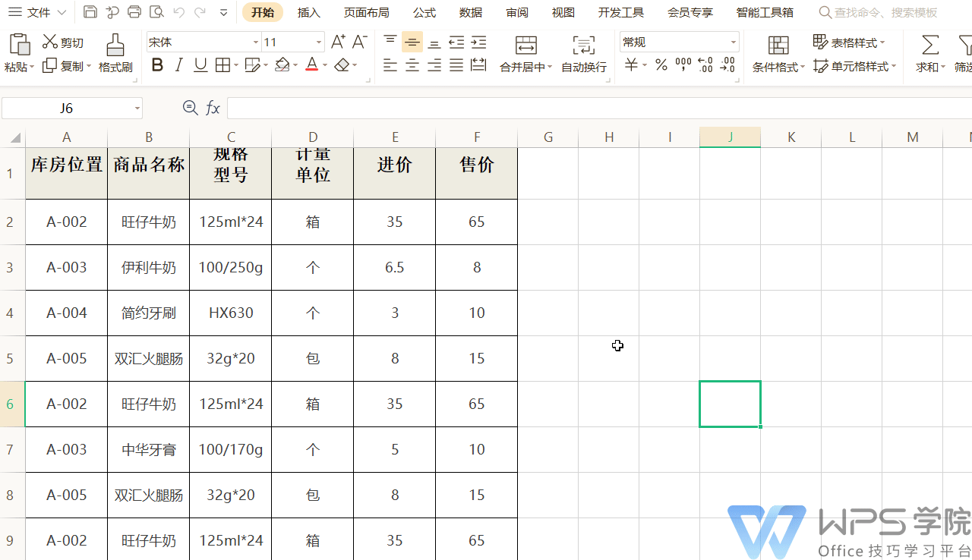Apply the red font color A
972x560 pixels.
coord(311,65)
